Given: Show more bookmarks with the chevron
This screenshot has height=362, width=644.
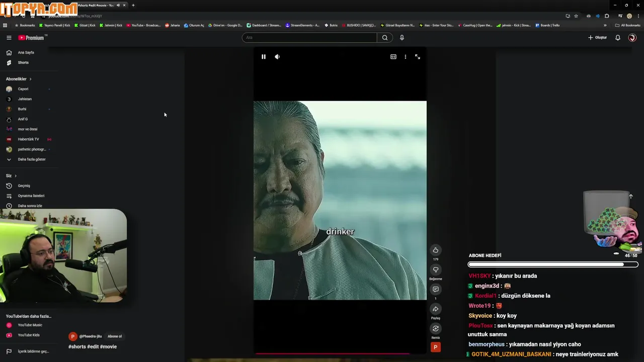Looking at the screenshot, I should tap(605, 25).
